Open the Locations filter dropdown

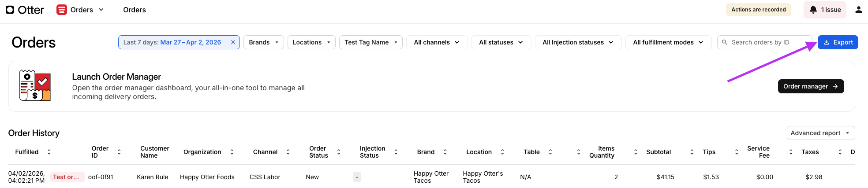(x=311, y=42)
